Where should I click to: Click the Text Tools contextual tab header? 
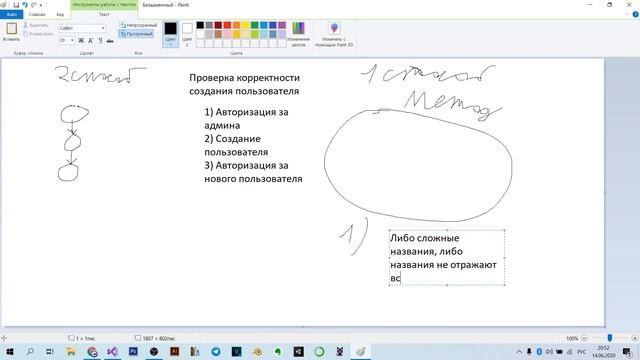[104, 5]
